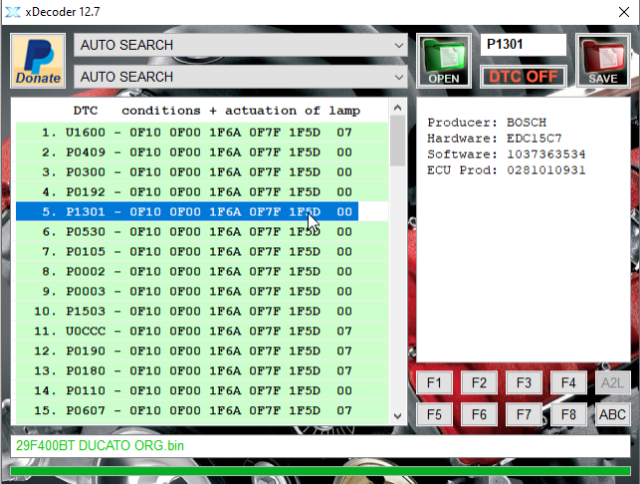Viewport: 640px width, 484px height.
Task: Click the F8 function button
Action: pos(568,414)
